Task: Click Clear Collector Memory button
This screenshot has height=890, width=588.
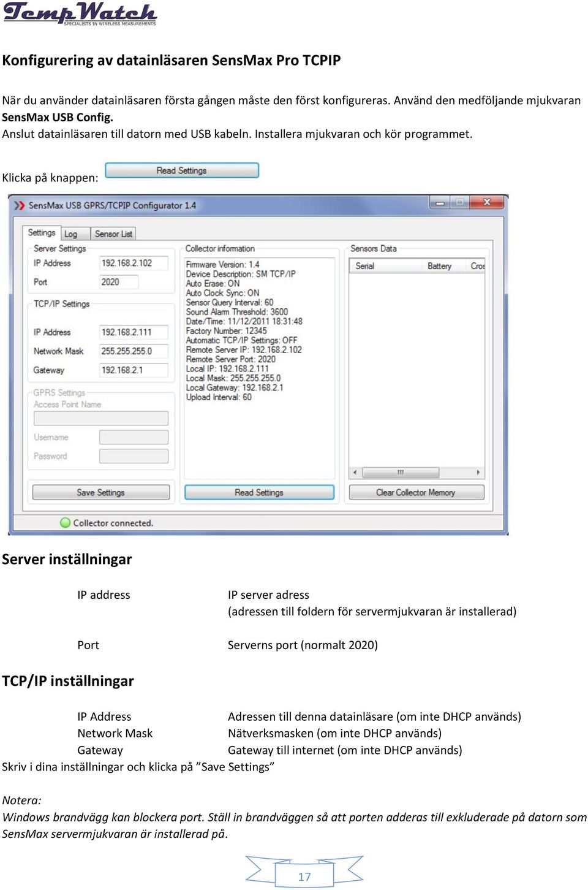Action: 416,492
